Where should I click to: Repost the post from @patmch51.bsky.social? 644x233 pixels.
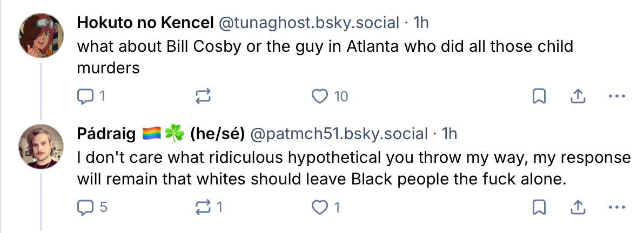202,207
